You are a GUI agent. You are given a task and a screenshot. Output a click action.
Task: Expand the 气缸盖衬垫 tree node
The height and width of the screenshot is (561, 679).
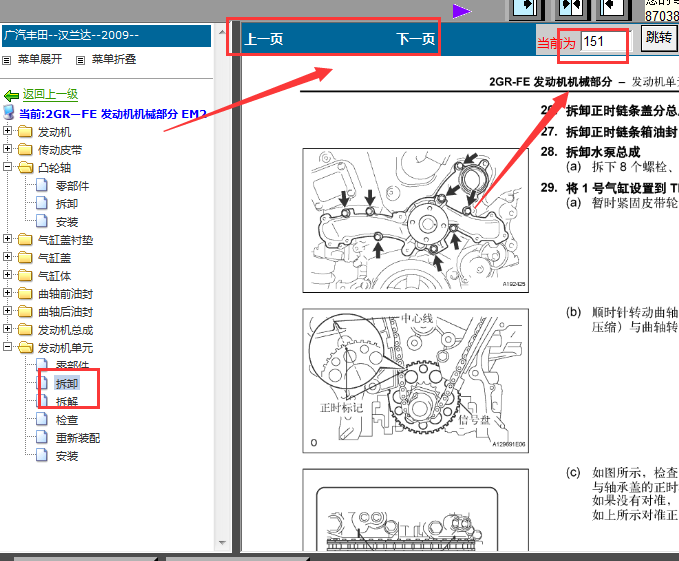[x=7, y=239]
